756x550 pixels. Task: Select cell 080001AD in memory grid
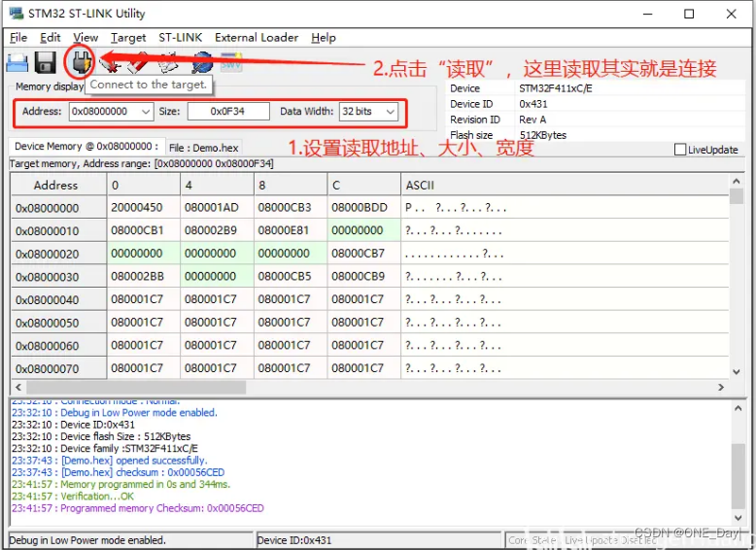pyautogui.click(x=217, y=208)
